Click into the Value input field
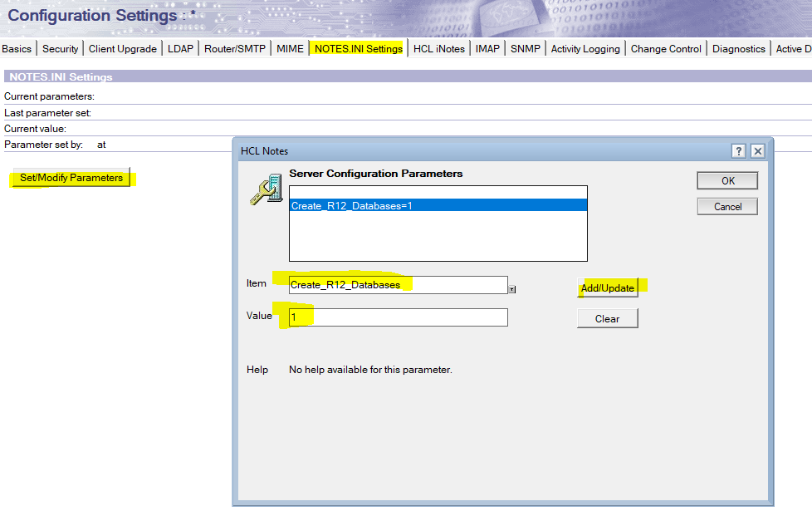 399,317
